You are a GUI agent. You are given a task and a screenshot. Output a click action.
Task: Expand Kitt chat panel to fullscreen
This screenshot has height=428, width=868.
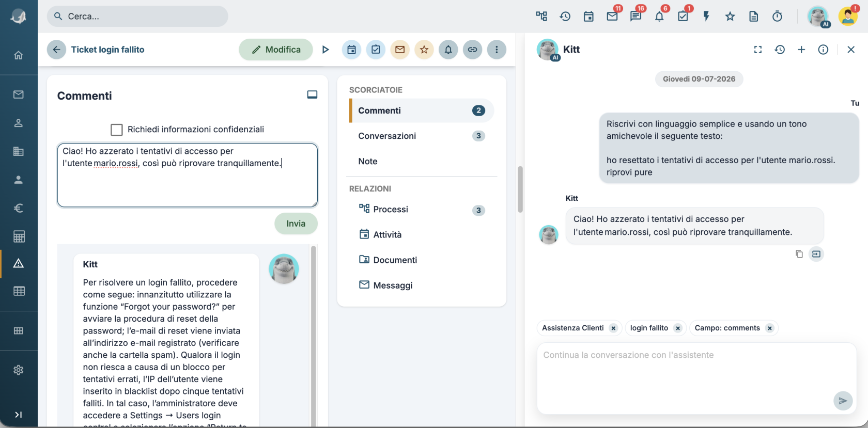[x=758, y=50]
